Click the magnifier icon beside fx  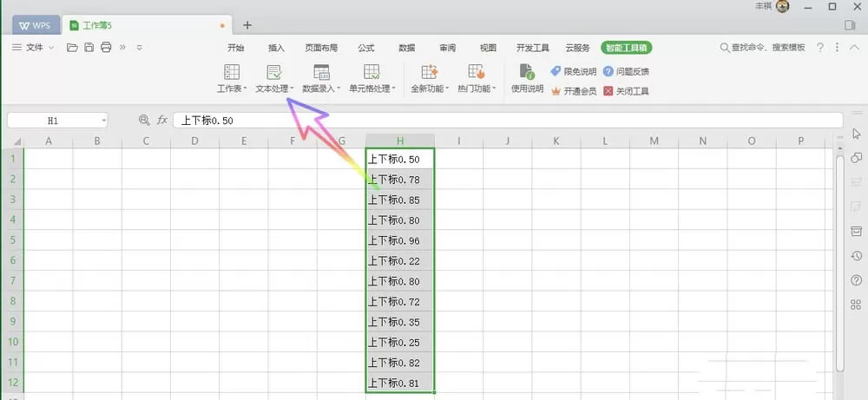pos(144,120)
